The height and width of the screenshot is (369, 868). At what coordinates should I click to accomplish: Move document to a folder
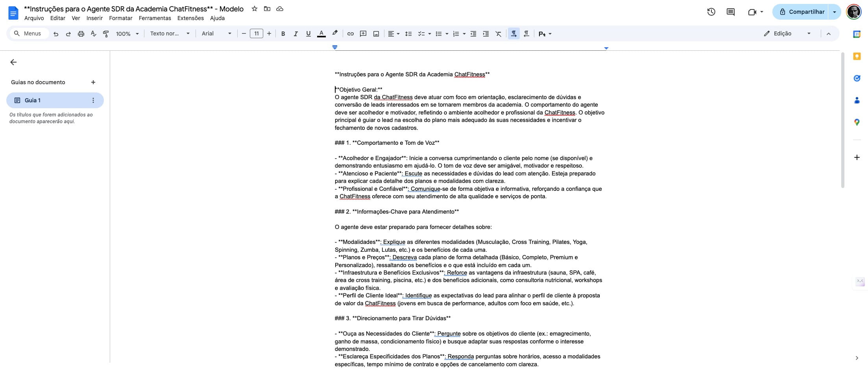click(267, 9)
